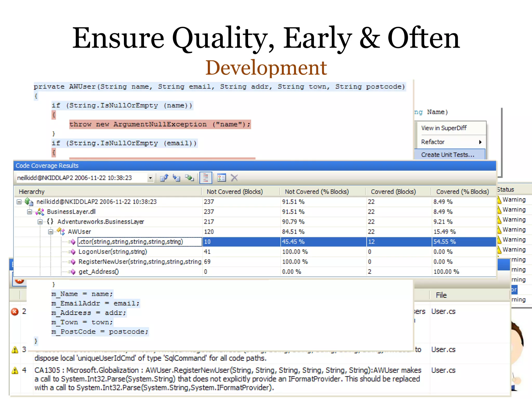Click the BusinessLayer.dll assembly icon
The width and height of the screenshot is (532, 399).
click(40, 212)
